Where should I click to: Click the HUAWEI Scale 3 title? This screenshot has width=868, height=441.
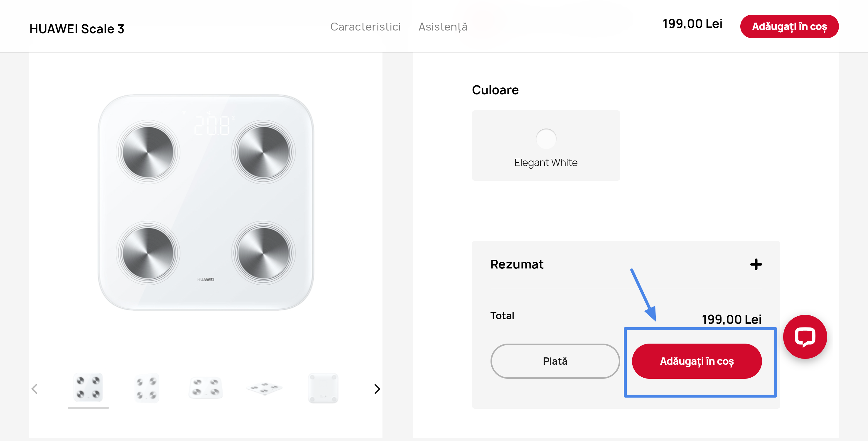pyautogui.click(x=77, y=29)
